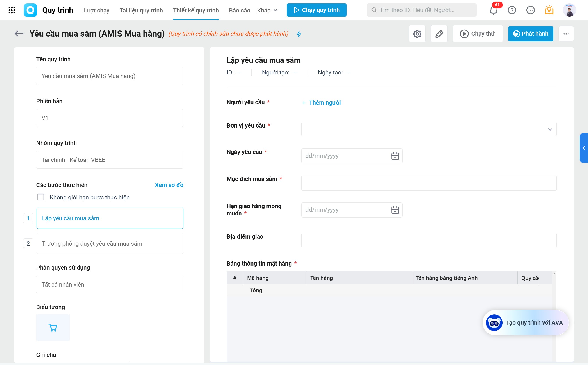Expand the Đơn vị yêu cầu dropdown
Viewport: 588px width, 365px height.
click(x=550, y=129)
